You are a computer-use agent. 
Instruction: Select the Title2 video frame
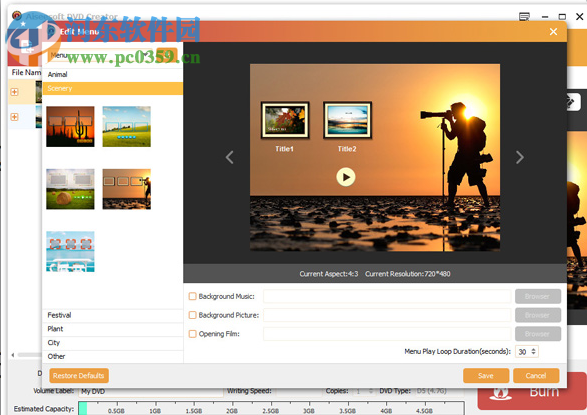pos(347,120)
